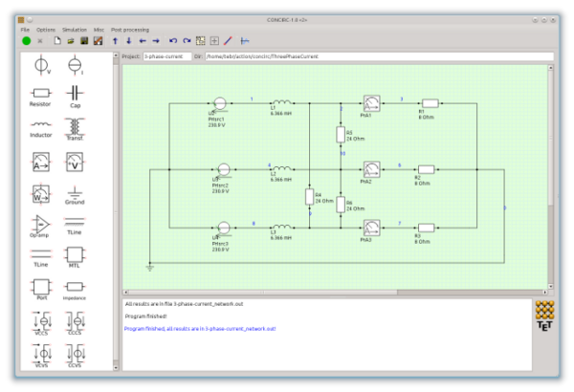Select the Transformer component

75,126
